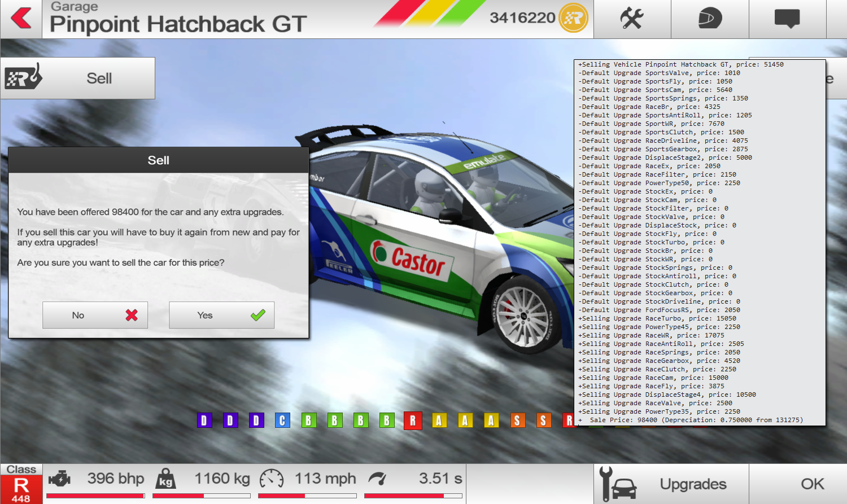The image size is (847, 504).
Task: Open the driver helmet menu
Action: (709, 19)
